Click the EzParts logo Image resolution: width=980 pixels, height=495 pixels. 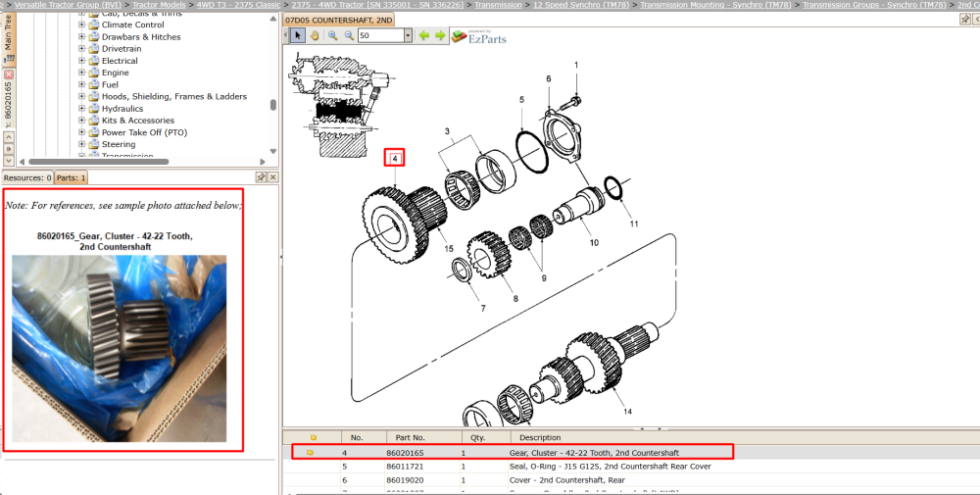coord(479,37)
